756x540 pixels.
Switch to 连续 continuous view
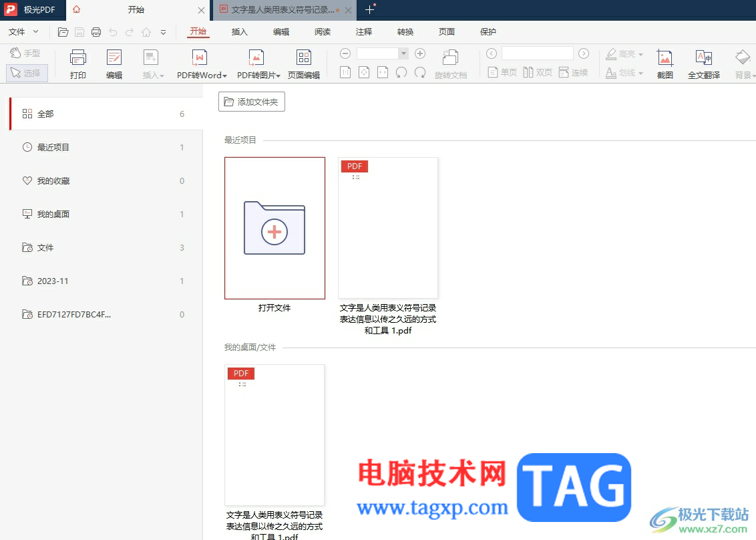tap(573, 72)
